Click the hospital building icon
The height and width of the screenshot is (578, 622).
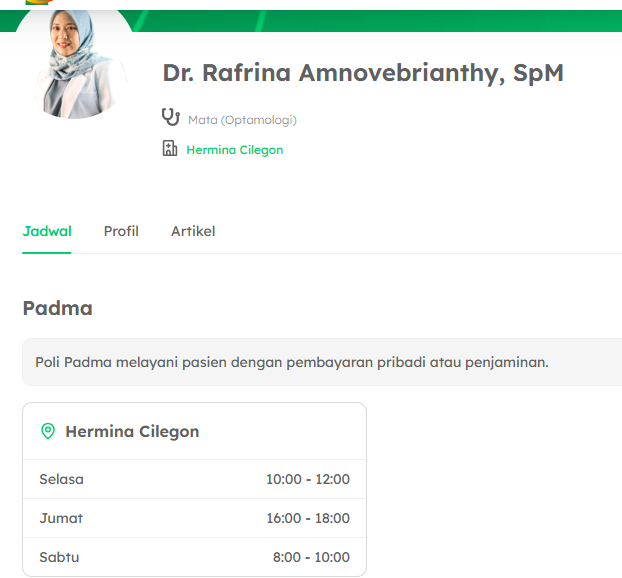170,149
